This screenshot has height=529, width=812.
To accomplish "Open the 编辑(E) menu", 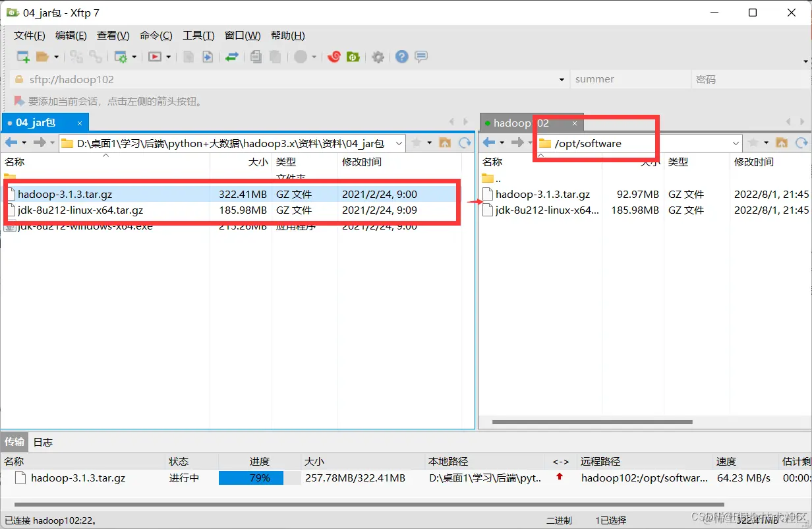I will click(71, 36).
